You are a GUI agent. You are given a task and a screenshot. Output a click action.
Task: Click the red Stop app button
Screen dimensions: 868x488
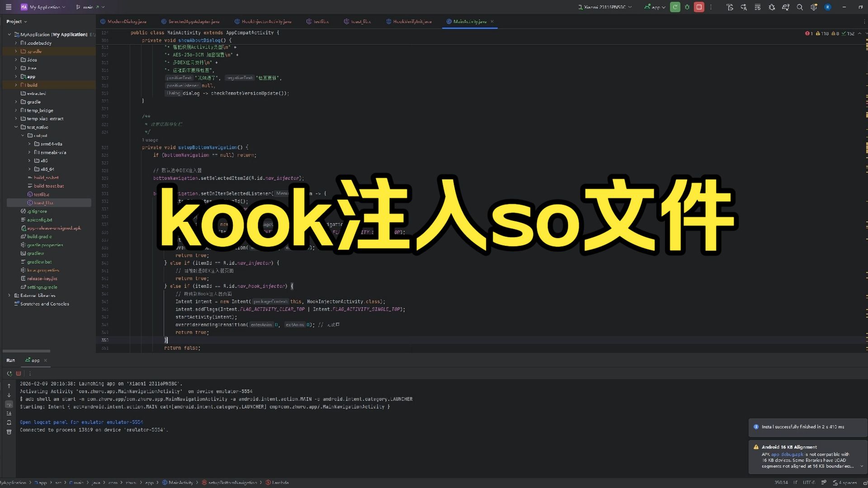coord(699,7)
